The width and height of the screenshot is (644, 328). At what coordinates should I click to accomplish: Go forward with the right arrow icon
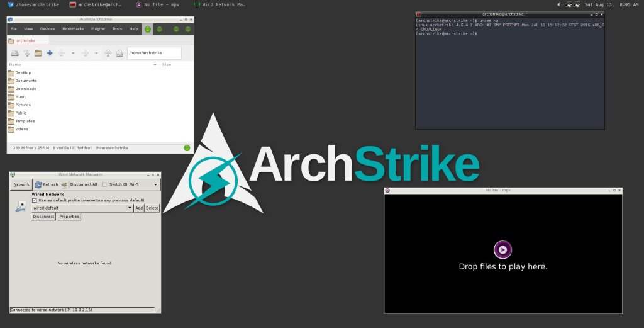click(x=85, y=53)
